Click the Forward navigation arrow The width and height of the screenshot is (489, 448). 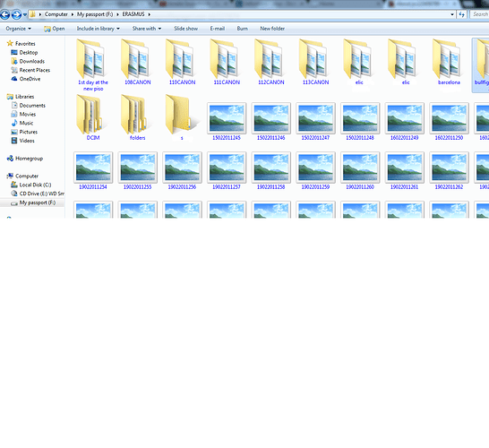tap(16, 14)
